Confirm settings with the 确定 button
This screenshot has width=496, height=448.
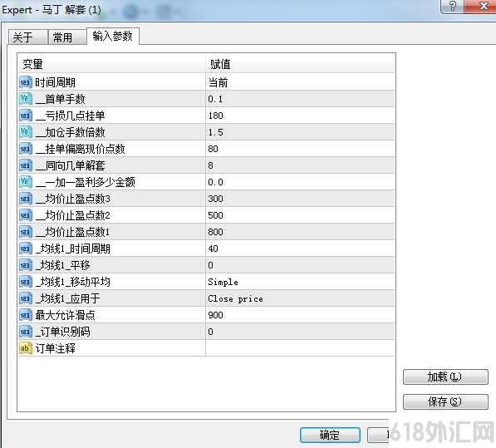pyautogui.click(x=330, y=435)
